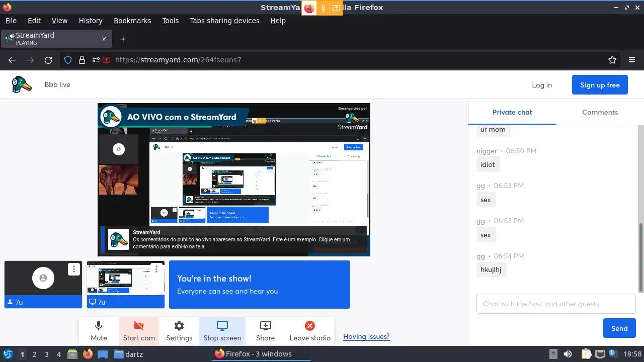The height and width of the screenshot is (362, 644).
Task: Open the View menu
Action: [59, 21]
